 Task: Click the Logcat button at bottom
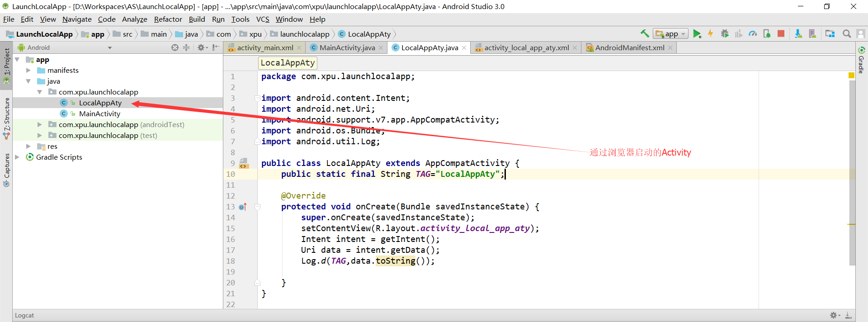(24, 315)
